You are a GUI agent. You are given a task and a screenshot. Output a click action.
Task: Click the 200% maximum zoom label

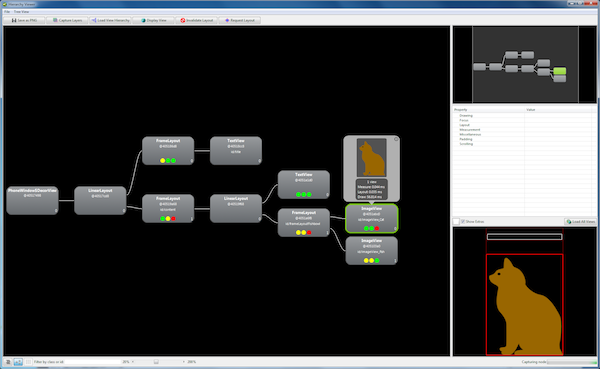tap(192, 362)
